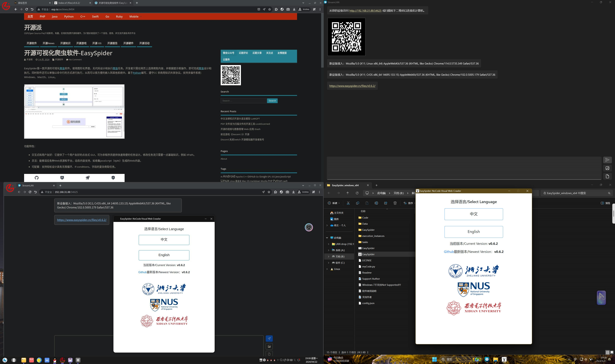Open the Python menu on the red nav bar
The width and height of the screenshot is (615, 364).
point(69,17)
